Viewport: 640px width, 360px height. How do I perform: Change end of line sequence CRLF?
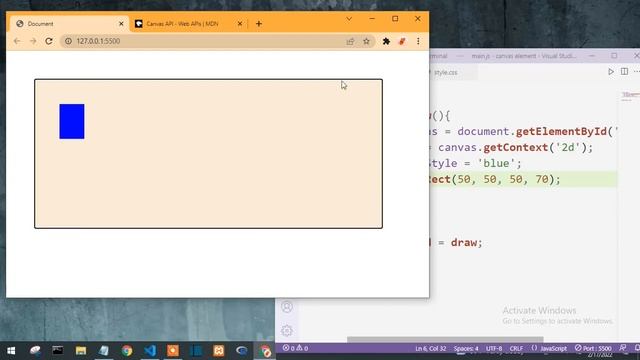click(516, 349)
